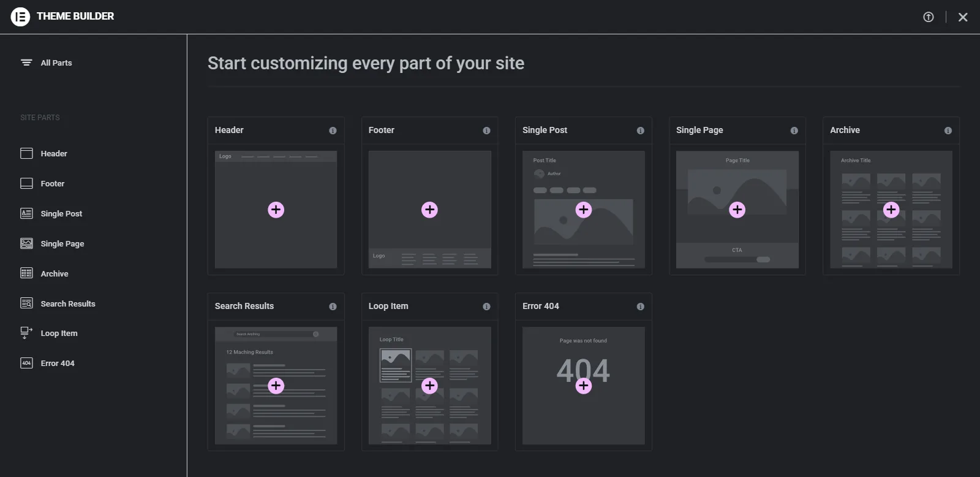Add a new Footer template with plus button

pyautogui.click(x=430, y=210)
